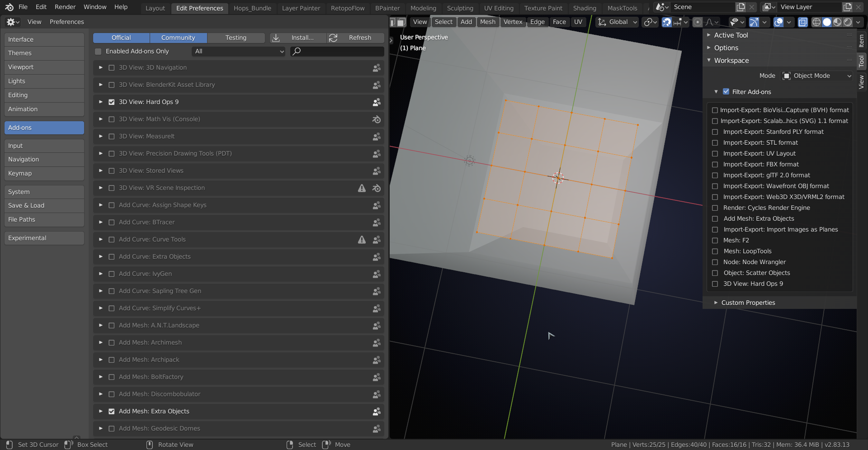Screen dimensions: 868x450
Task: Check Mesh: LoopTools in workspace filter
Action: 715,251
